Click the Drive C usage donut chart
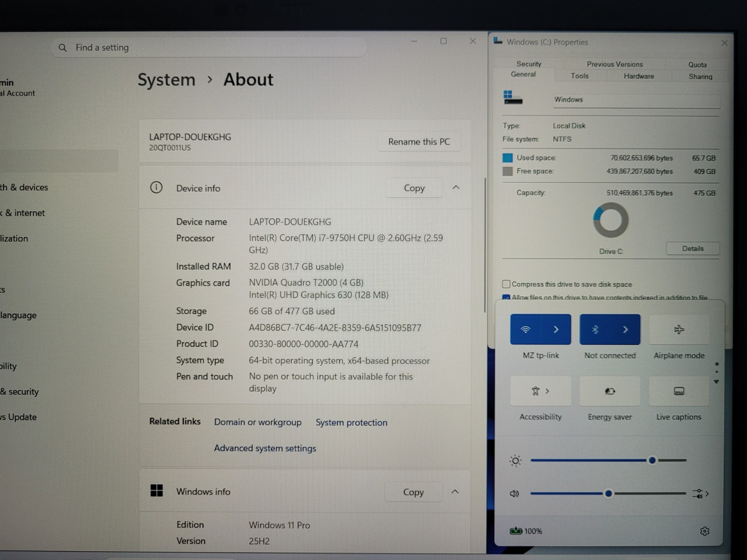The width and height of the screenshot is (747, 560). point(610,220)
